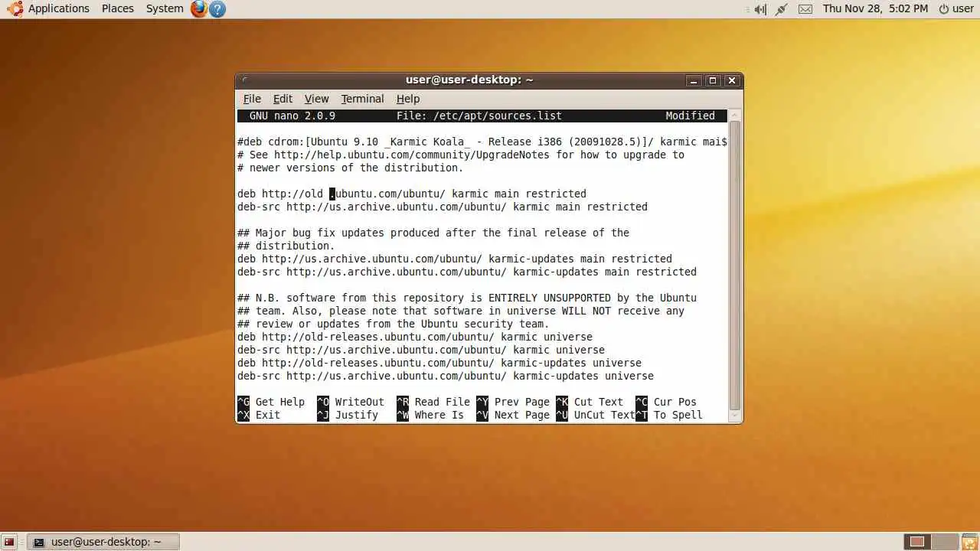Viewport: 980px width, 551px height.
Task: Open the terminal Edit menu
Action: click(x=283, y=99)
